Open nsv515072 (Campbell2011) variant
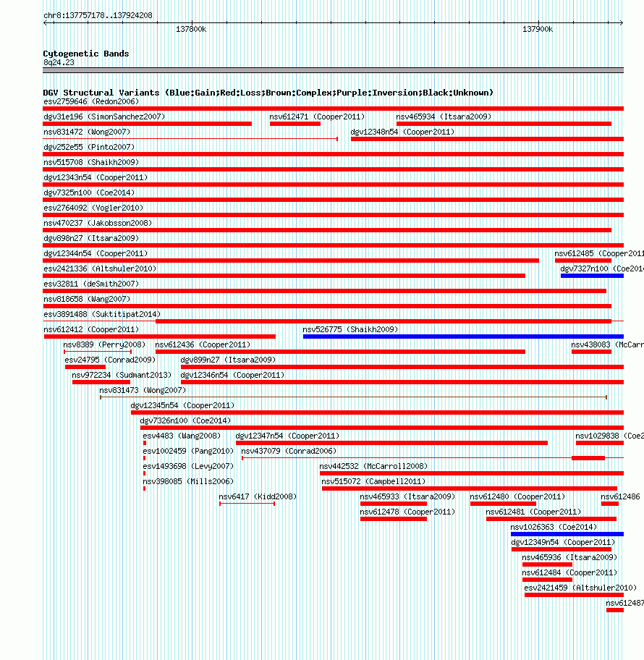This screenshot has width=644, height=660. coord(373,481)
